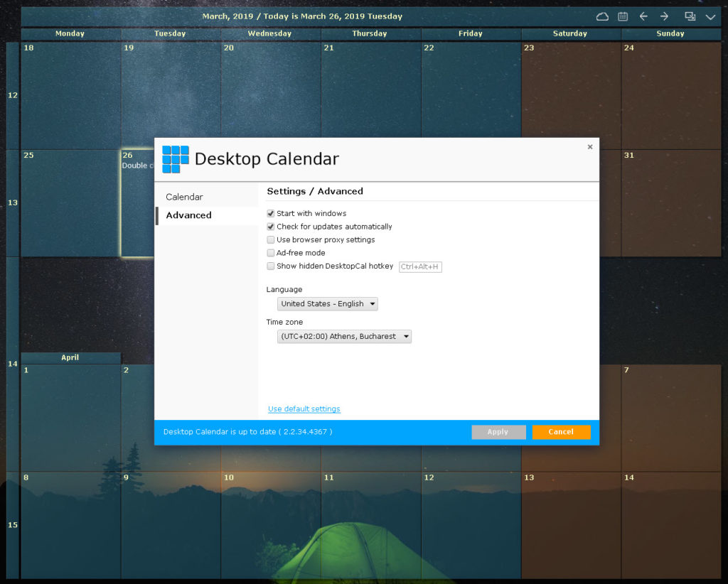This screenshot has width=728, height=584.
Task: Select Sunday March 24 cell
Action: 671,95
